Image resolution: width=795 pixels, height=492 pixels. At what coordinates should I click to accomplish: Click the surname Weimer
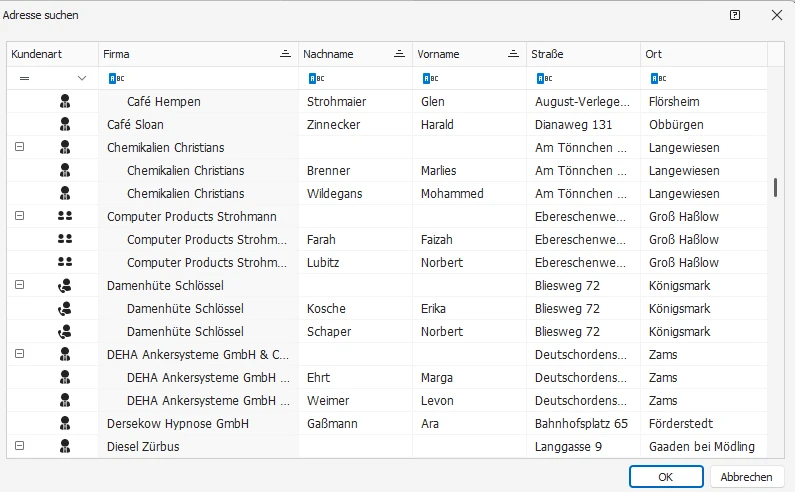tap(328, 400)
